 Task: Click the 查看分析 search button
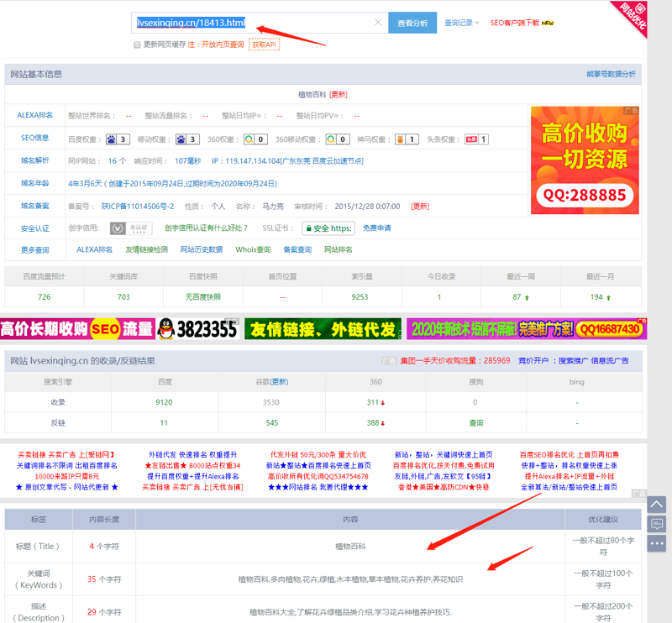pos(412,23)
